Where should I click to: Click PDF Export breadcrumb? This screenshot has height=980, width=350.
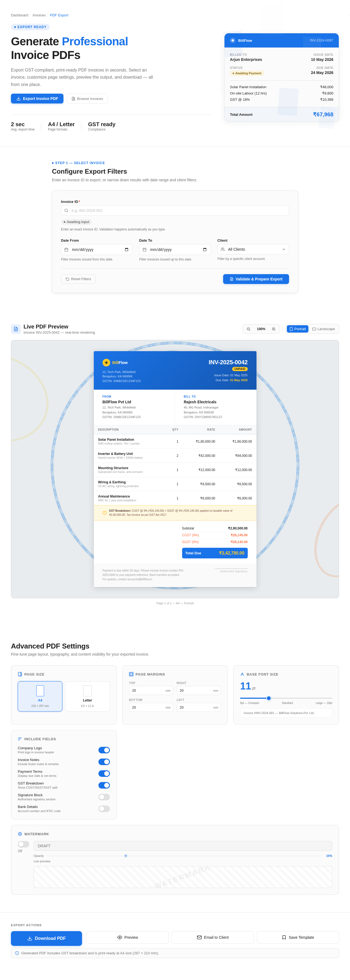click(x=59, y=15)
